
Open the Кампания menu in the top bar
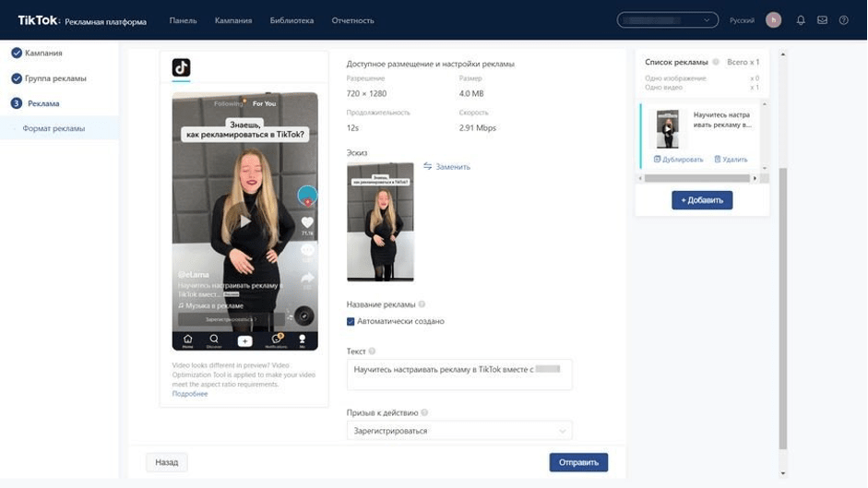[233, 20]
